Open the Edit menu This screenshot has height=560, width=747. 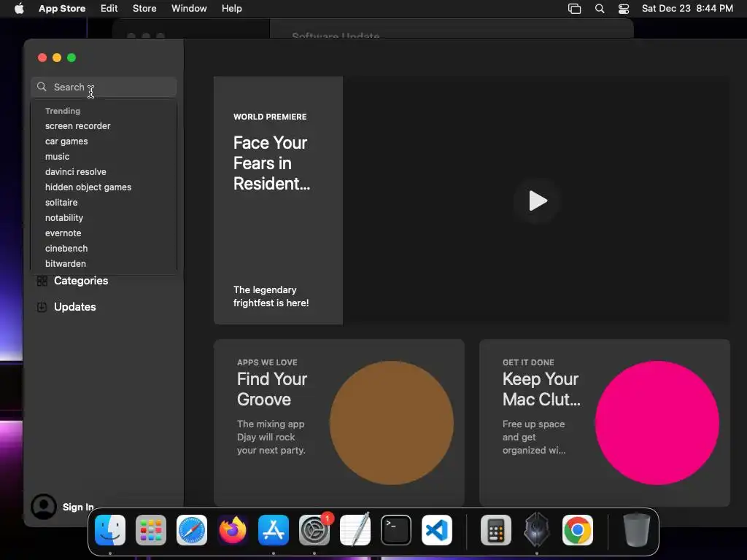(x=109, y=8)
